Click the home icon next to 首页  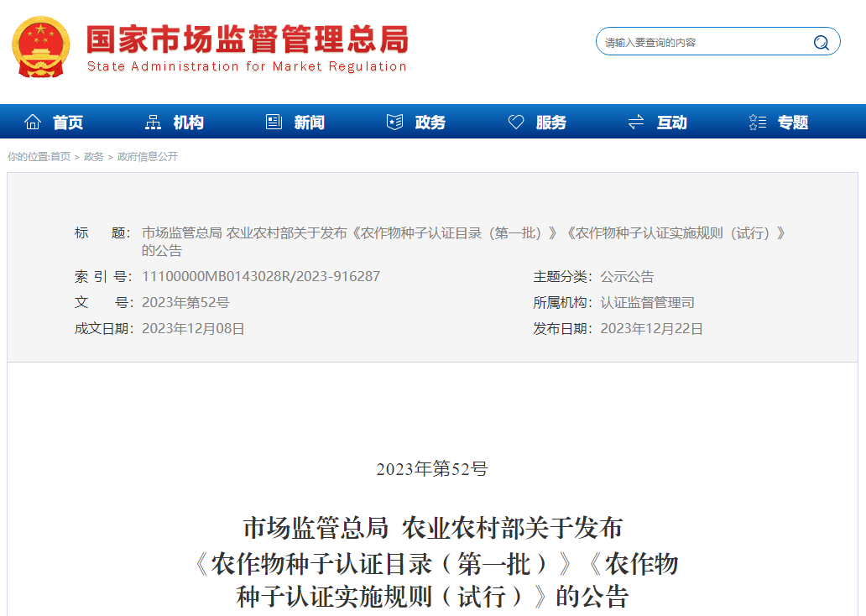click(31, 121)
